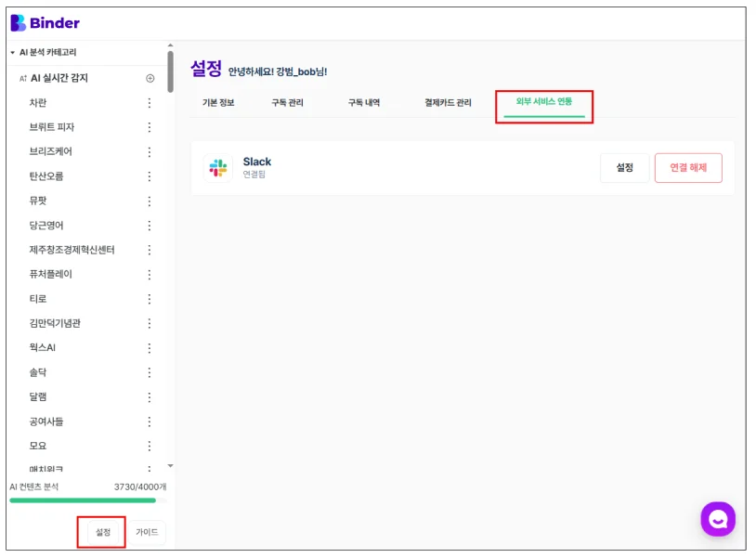This screenshot has width=756, height=558.
Task: Switch to the 기본 정보 tab
Action: (x=218, y=102)
